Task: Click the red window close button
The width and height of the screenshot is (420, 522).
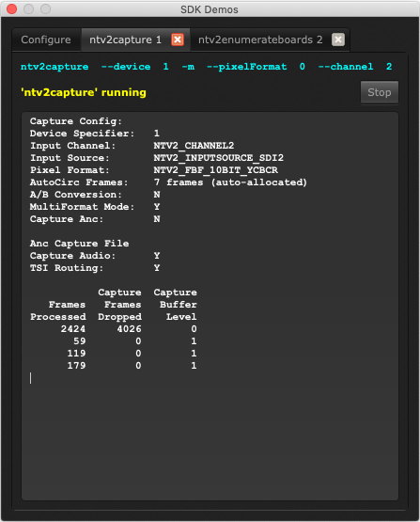Action: [11, 9]
